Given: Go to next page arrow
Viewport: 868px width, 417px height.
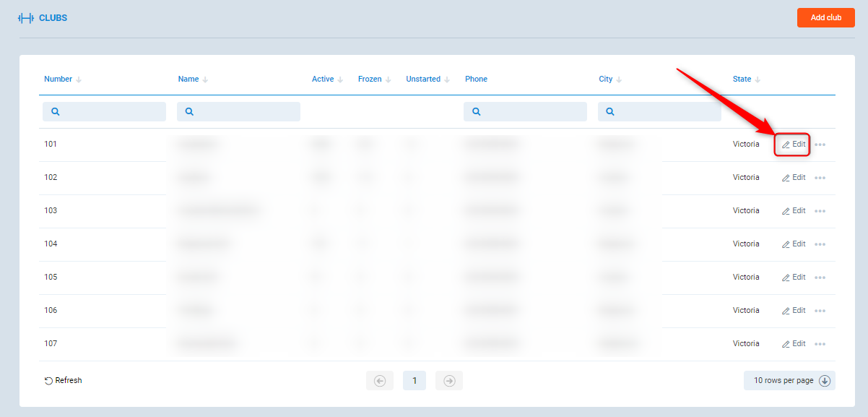Looking at the screenshot, I should 449,381.
